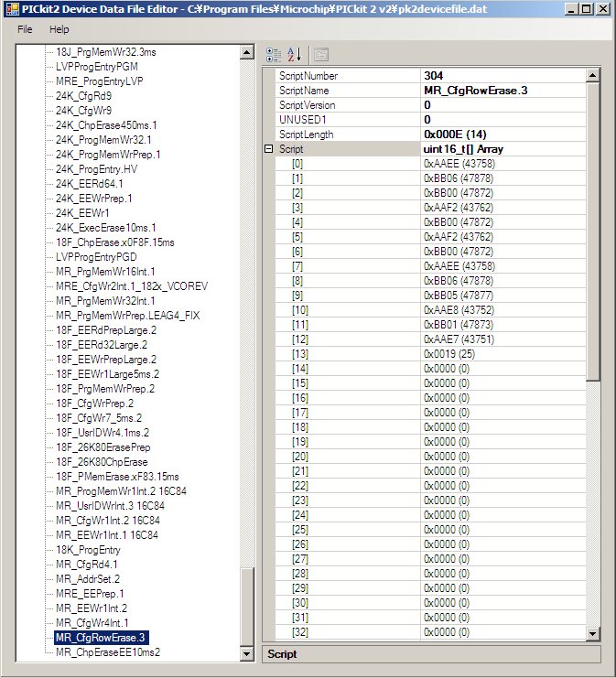Collapse the Script array node
The image size is (616, 678).
pyautogui.click(x=268, y=149)
